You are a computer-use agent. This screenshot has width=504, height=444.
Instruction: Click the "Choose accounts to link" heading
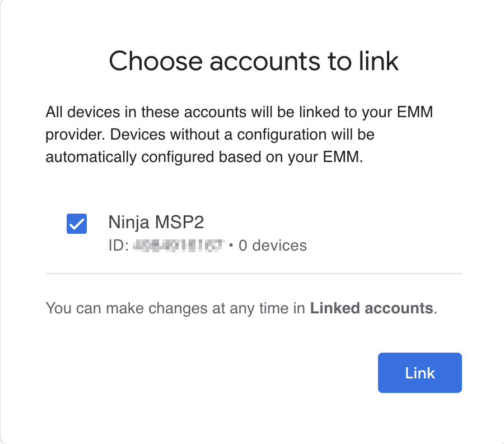click(x=254, y=61)
